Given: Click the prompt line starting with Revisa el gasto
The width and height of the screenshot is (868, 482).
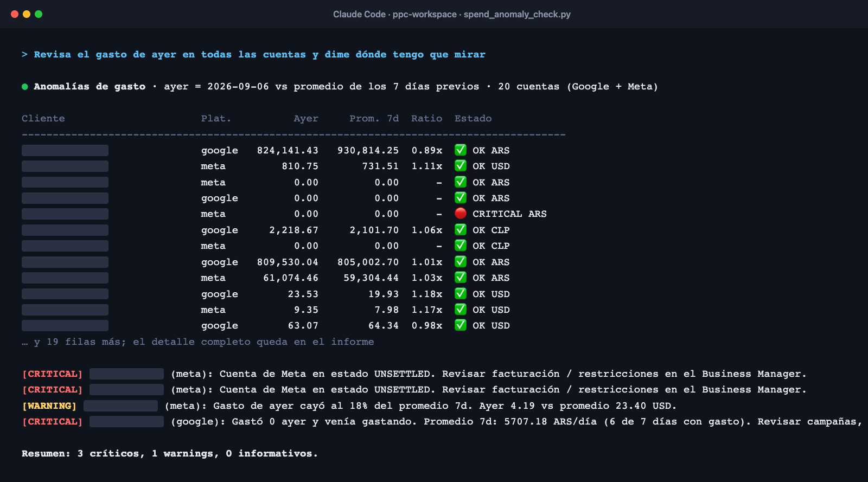Looking at the screenshot, I should click(253, 54).
